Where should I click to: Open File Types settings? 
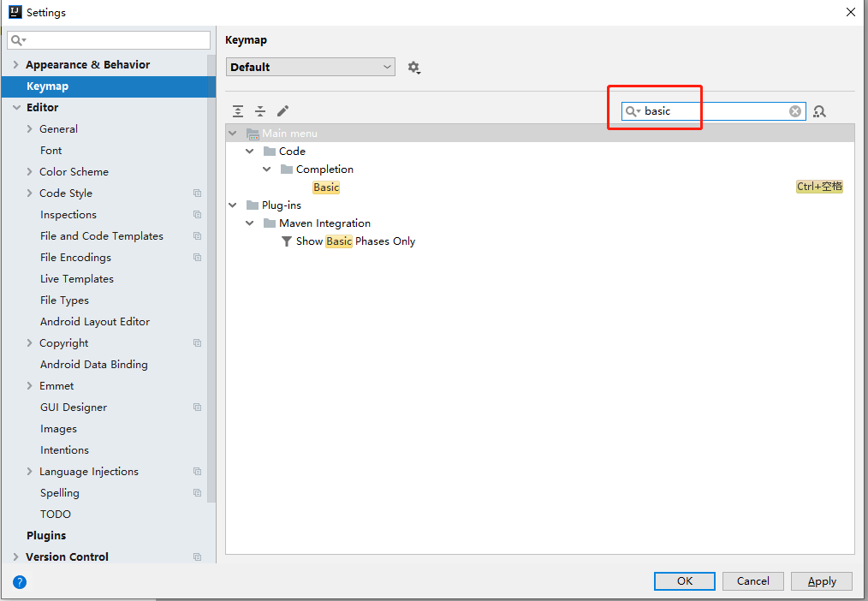tap(64, 300)
